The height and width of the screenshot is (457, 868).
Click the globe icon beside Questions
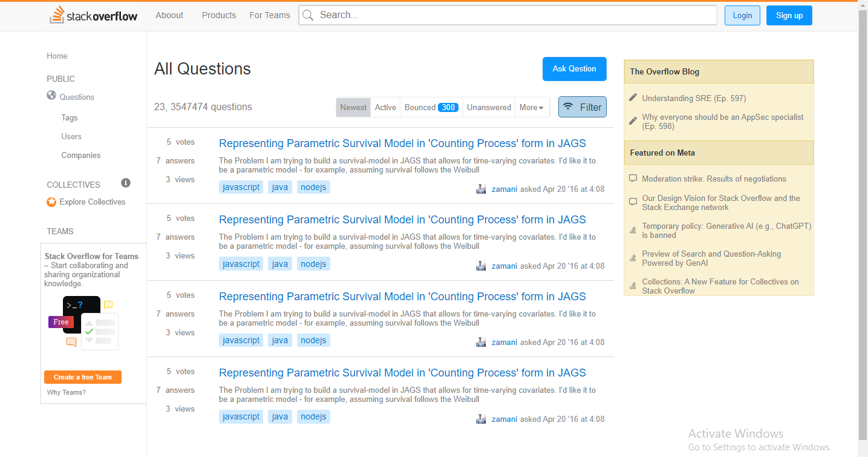coord(51,96)
